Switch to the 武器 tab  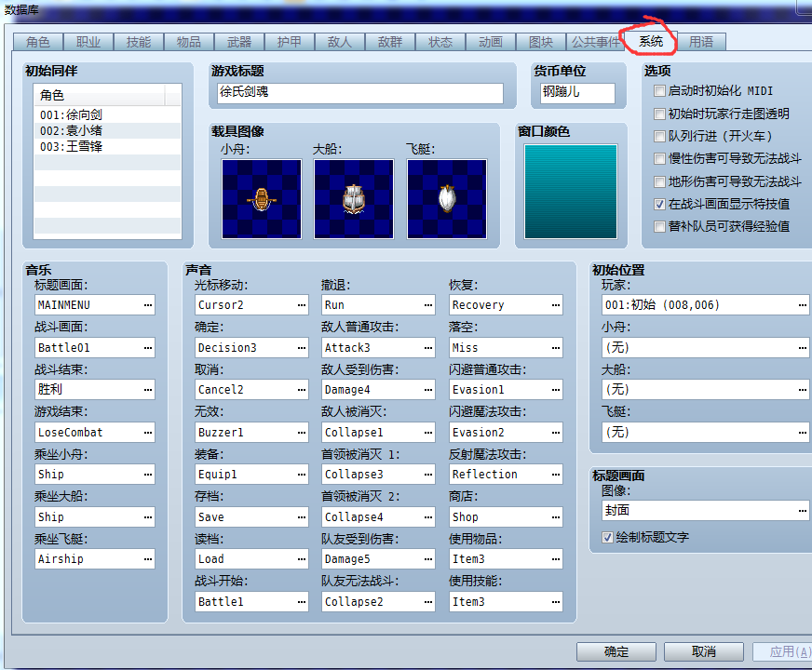(238, 42)
